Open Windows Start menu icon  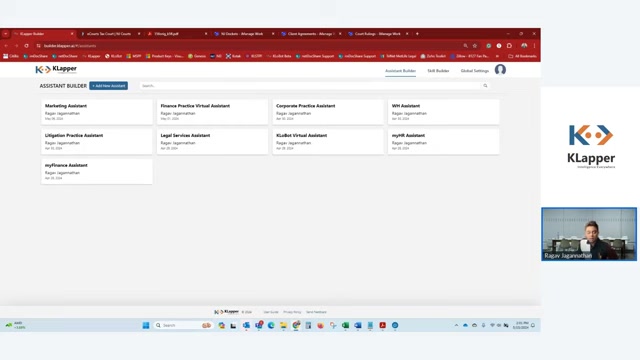[146, 325]
